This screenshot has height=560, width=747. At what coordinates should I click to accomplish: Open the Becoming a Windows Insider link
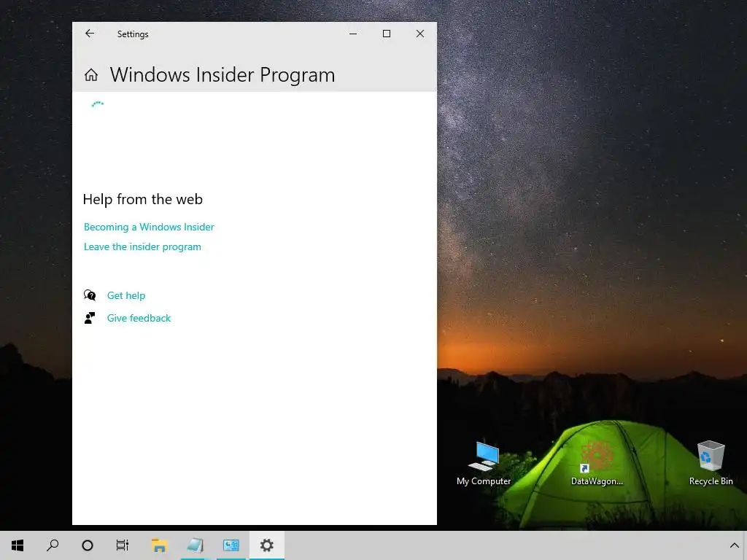pyautogui.click(x=149, y=227)
